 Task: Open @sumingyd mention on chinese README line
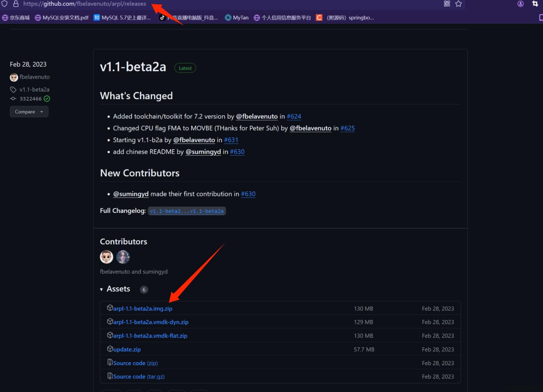pyautogui.click(x=203, y=152)
